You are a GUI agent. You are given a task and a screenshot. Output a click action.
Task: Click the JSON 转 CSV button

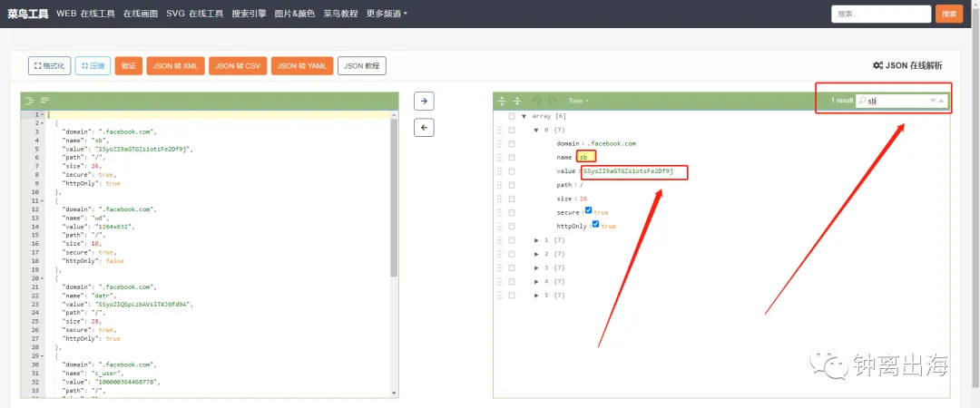(x=238, y=65)
